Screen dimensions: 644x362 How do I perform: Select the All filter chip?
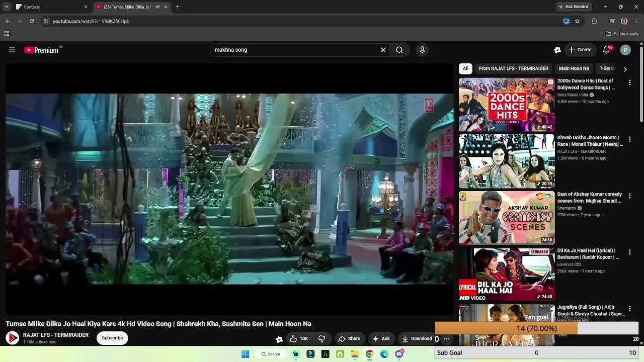pos(465,68)
